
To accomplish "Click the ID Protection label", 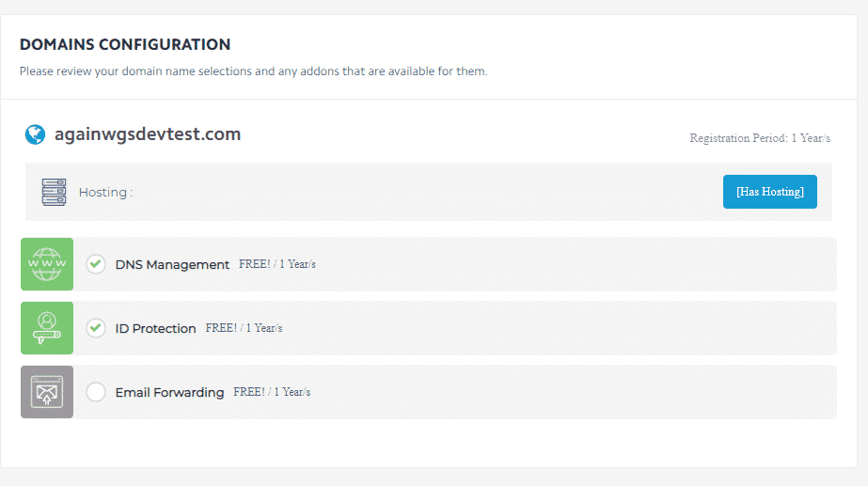I will click(x=155, y=329).
